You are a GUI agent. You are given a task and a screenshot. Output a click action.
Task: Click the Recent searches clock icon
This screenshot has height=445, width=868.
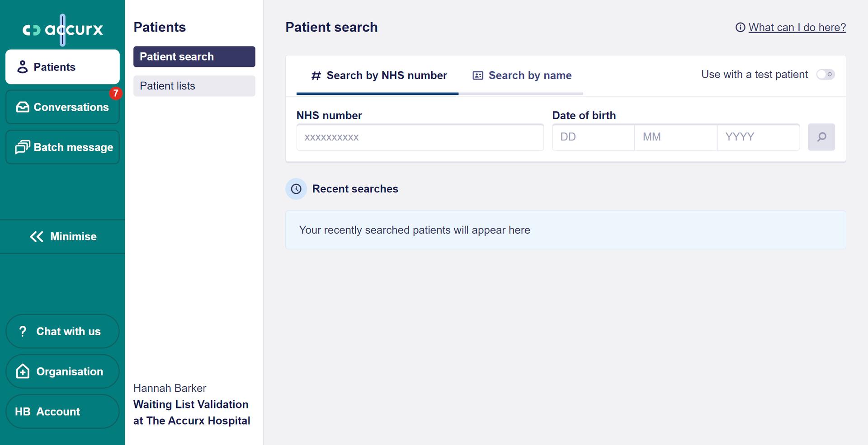tap(296, 189)
